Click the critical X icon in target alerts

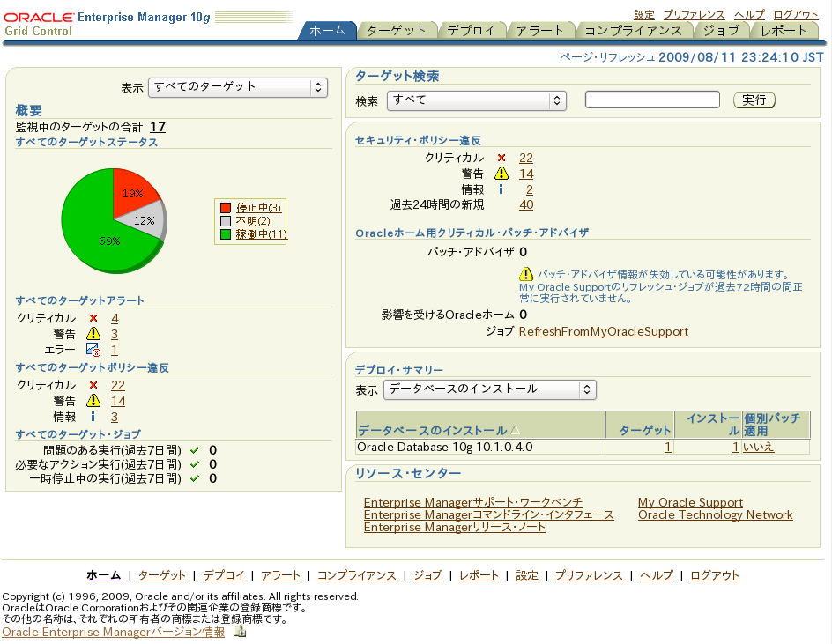(x=93, y=318)
